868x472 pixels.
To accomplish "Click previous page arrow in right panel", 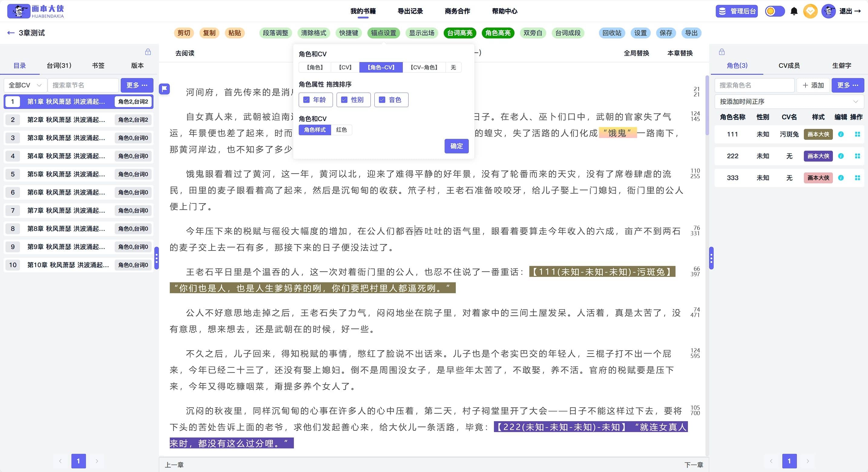I will (x=771, y=461).
